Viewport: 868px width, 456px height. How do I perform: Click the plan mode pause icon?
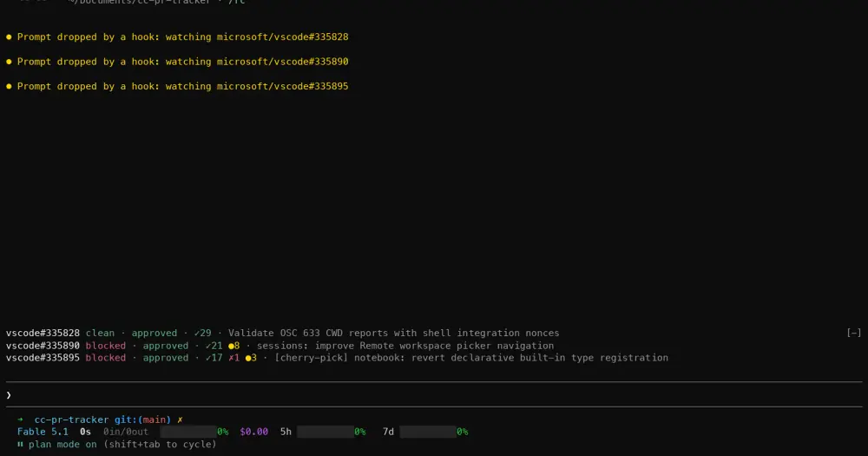(x=20, y=445)
